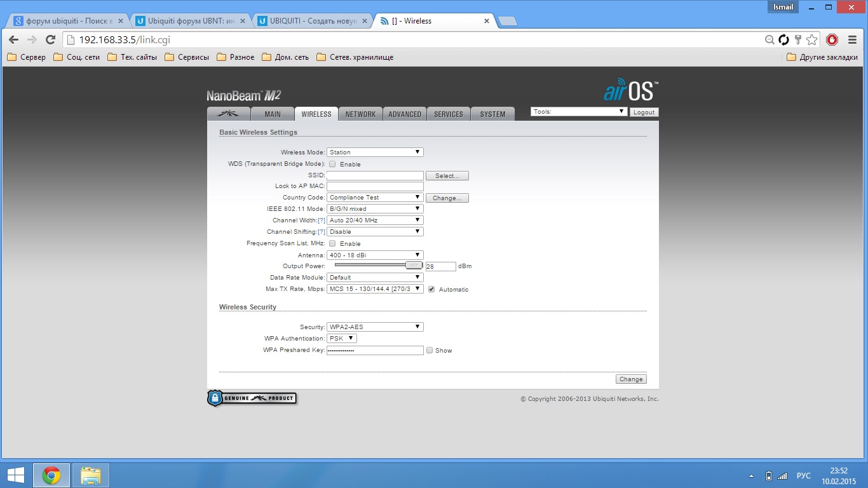Open the Security dropdown

click(x=375, y=327)
